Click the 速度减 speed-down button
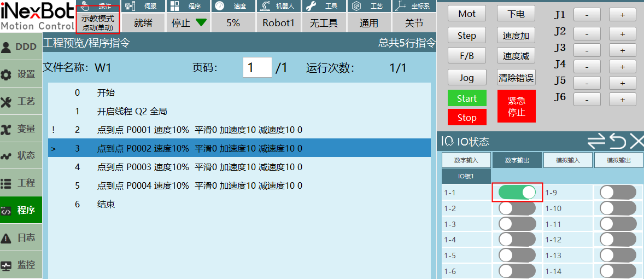Viewport: 644px width, 279px height. click(x=516, y=55)
